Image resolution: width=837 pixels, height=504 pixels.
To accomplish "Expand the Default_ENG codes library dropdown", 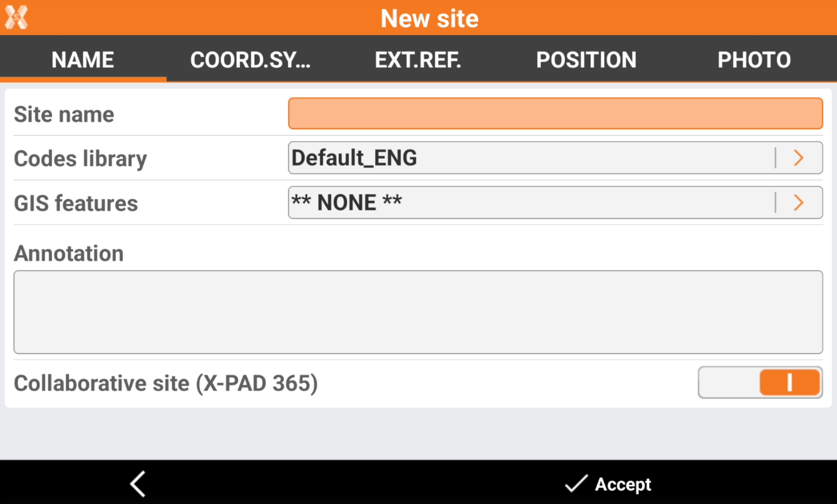I will pos(531,158).
